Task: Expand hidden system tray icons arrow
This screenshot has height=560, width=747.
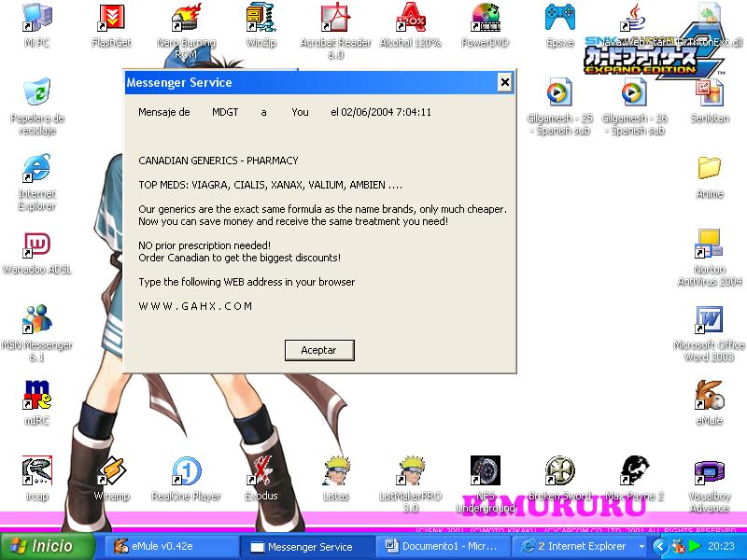Action: coord(660,546)
